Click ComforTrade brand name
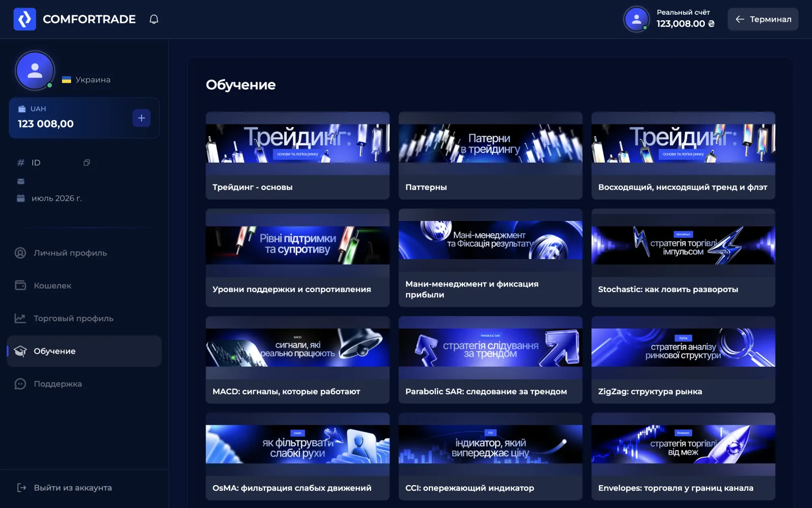This screenshot has width=812, height=508. coord(89,19)
